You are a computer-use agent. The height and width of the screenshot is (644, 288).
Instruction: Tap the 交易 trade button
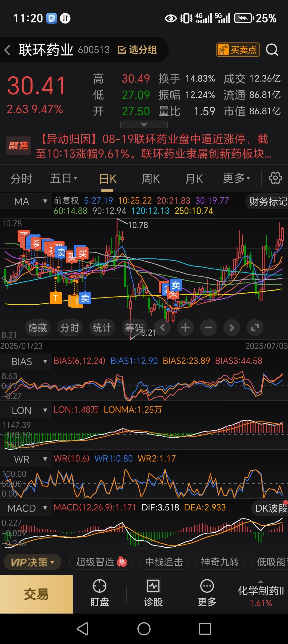36,594
